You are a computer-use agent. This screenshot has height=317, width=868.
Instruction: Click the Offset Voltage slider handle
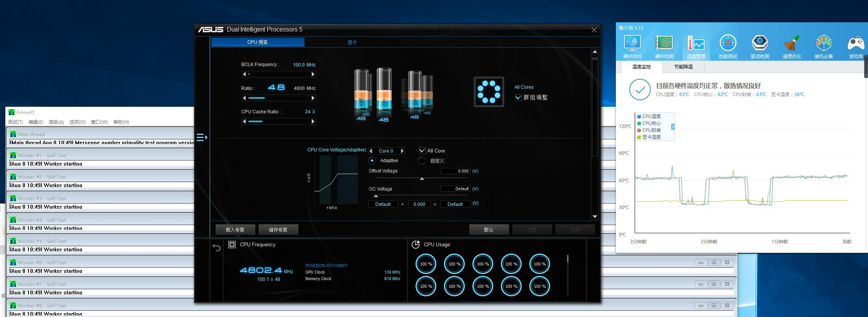[422, 179]
